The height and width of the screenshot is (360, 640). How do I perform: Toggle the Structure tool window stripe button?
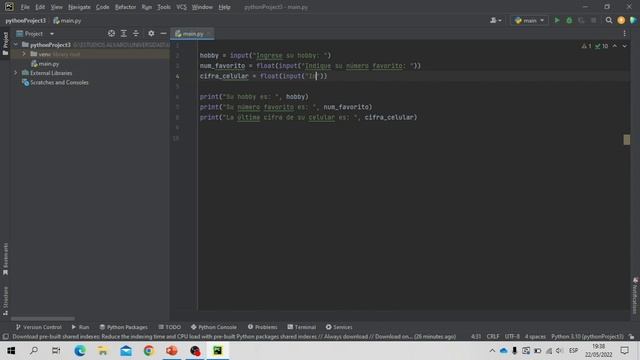click(5, 301)
